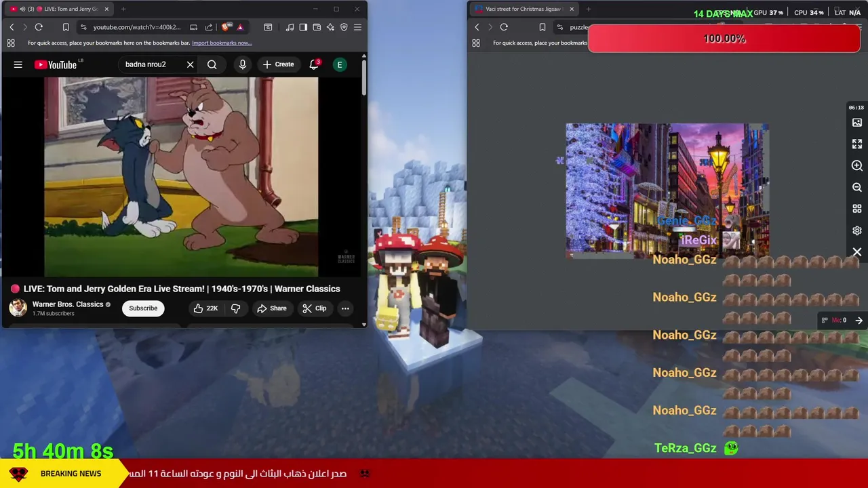868x488 pixels.
Task: Open the YouTube window browser main menu
Action: coord(357,27)
